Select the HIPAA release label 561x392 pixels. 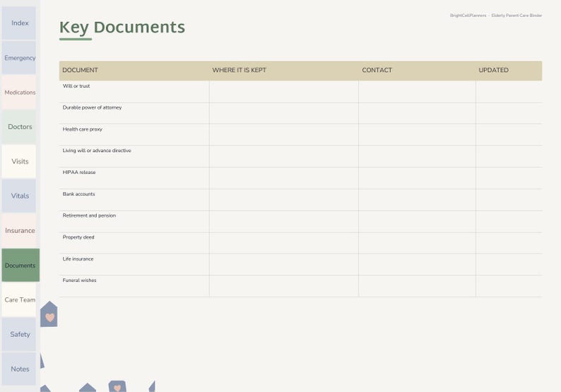79,172
